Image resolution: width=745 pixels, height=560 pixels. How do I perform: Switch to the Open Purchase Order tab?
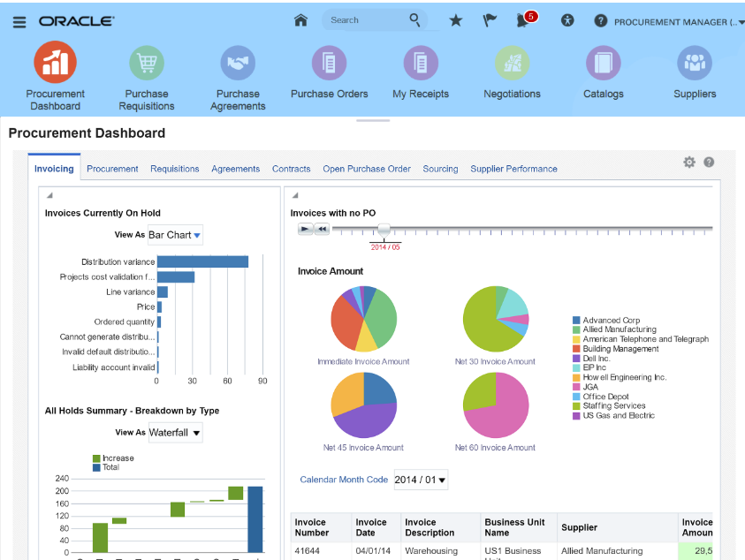click(367, 169)
